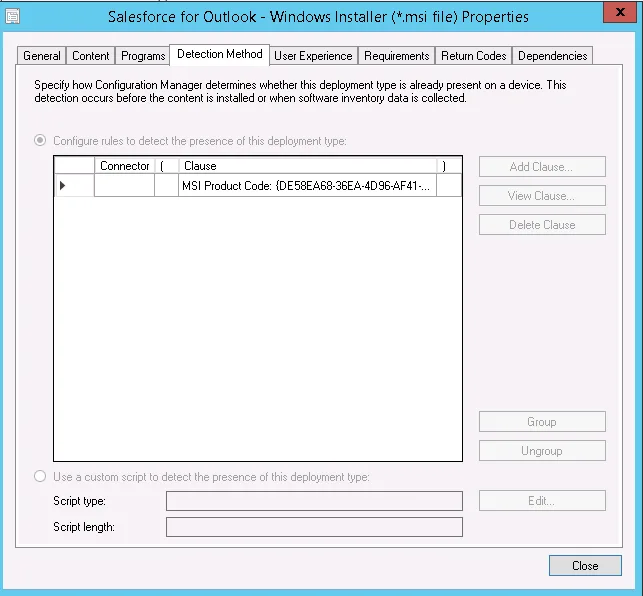Image resolution: width=643 pixels, height=596 pixels.
Task: Open the Programs tab
Action: pyautogui.click(x=143, y=56)
